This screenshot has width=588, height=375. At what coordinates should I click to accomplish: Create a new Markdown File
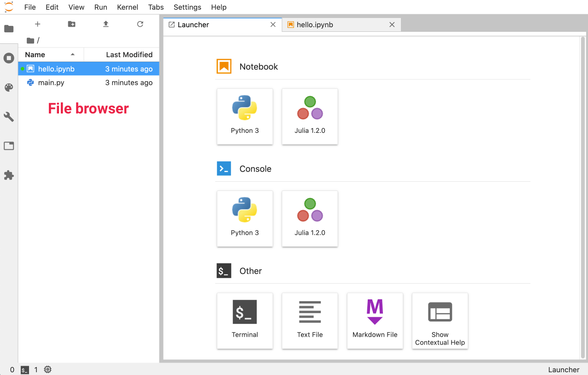coord(375,321)
